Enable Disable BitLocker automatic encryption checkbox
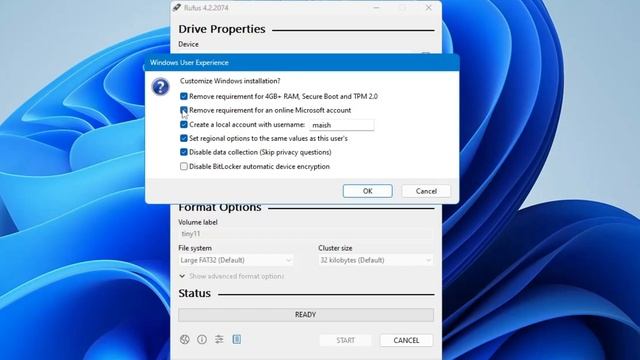This screenshot has height=360, width=640. point(184,167)
